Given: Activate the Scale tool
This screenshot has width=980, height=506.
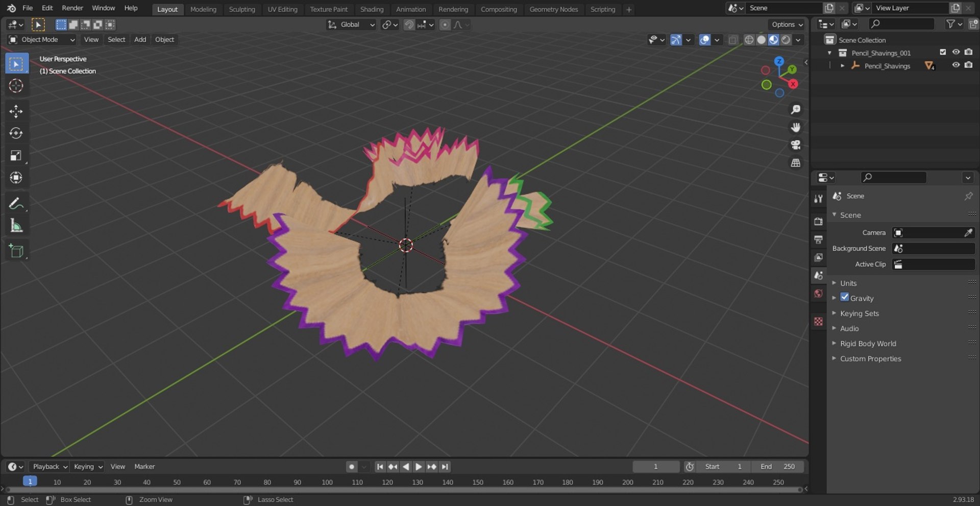Looking at the screenshot, I should point(16,156).
